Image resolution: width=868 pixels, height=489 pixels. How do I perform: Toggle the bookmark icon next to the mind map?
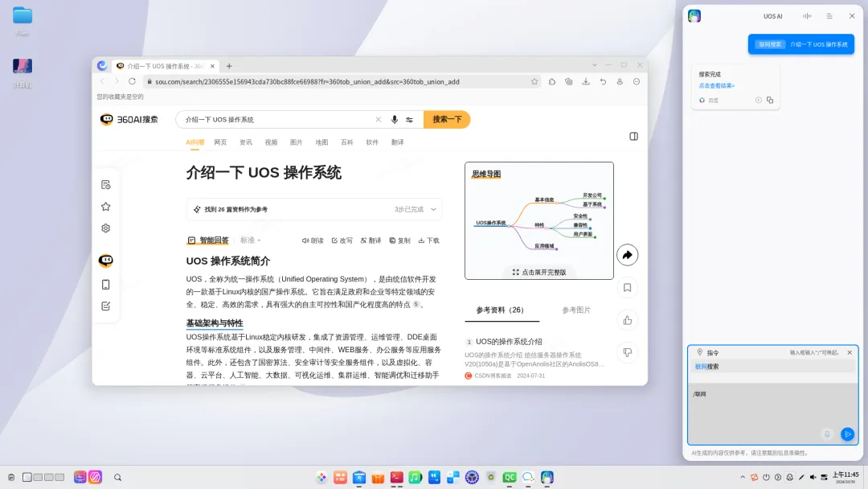[627, 287]
